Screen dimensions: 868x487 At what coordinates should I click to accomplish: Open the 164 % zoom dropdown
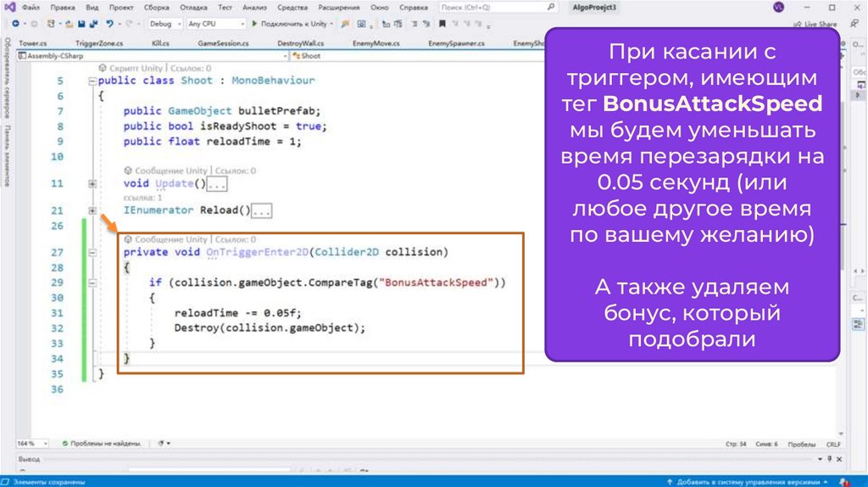tap(32, 443)
